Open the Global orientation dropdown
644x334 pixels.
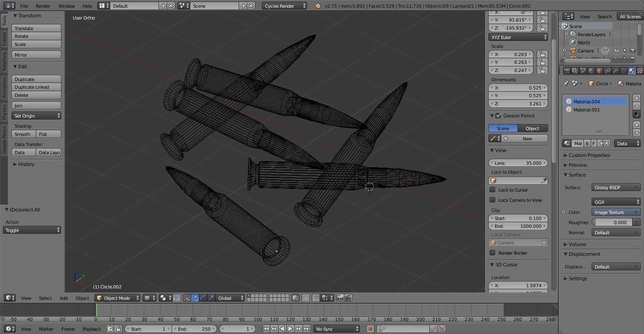pyautogui.click(x=230, y=298)
